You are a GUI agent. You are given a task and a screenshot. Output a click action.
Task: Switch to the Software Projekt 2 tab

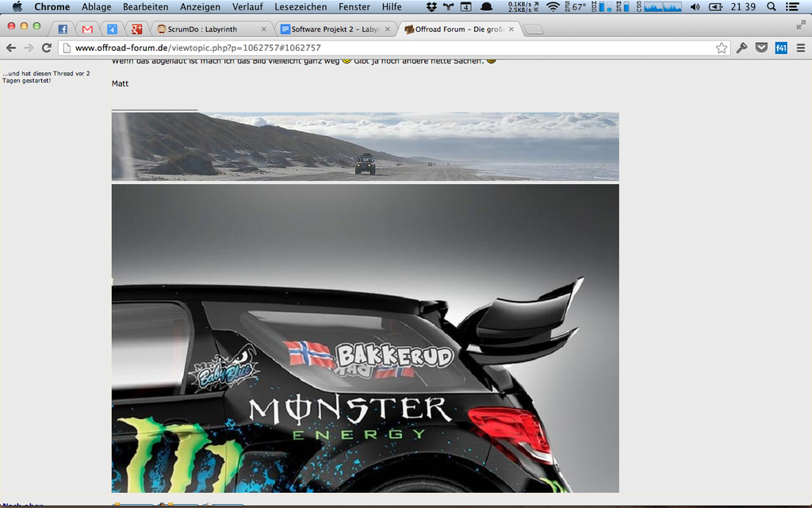[x=335, y=29]
